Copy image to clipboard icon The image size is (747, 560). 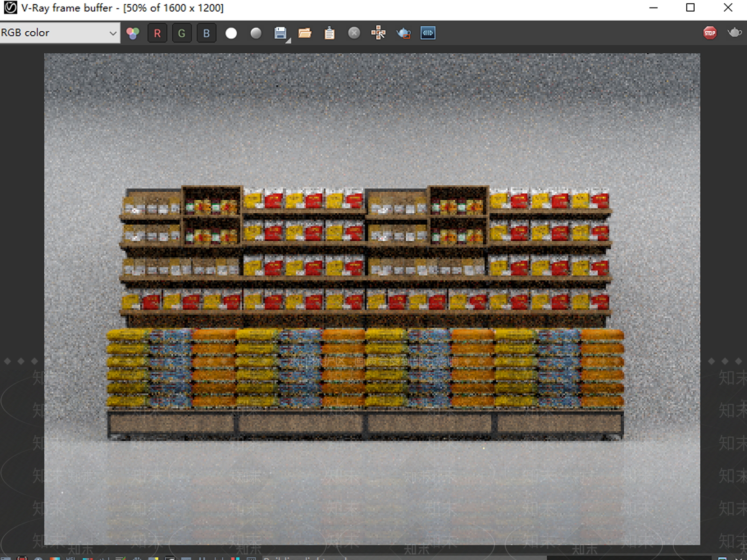[330, 33]
